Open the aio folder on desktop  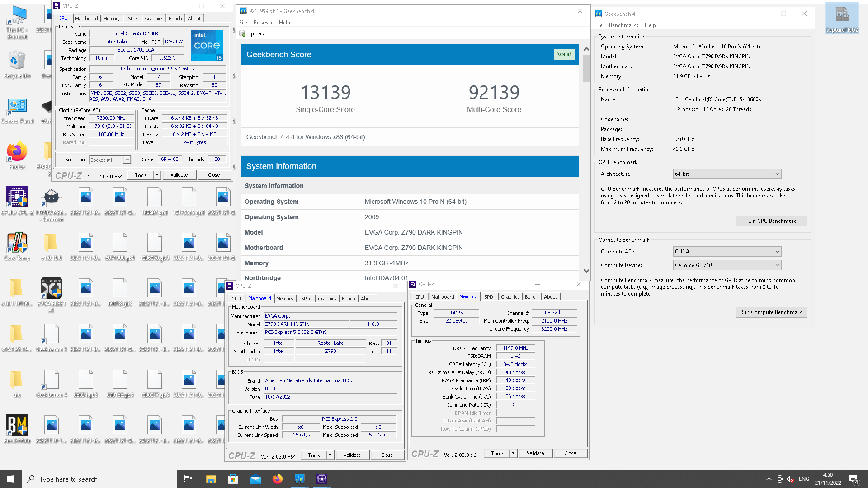pyautogui.click(x=17, y=384)
